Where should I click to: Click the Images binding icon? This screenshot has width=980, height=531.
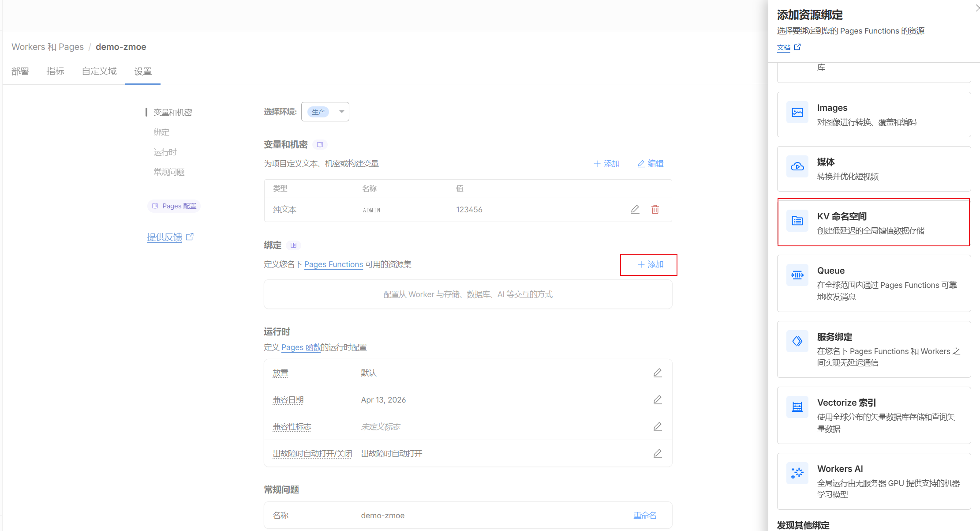(x=797, y=113)
